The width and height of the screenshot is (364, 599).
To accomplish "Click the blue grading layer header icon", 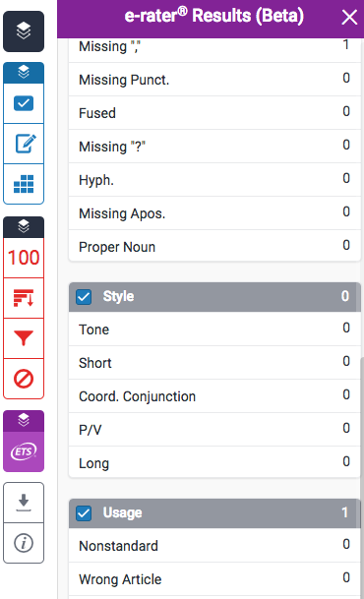I will click(x=24, y=72).
